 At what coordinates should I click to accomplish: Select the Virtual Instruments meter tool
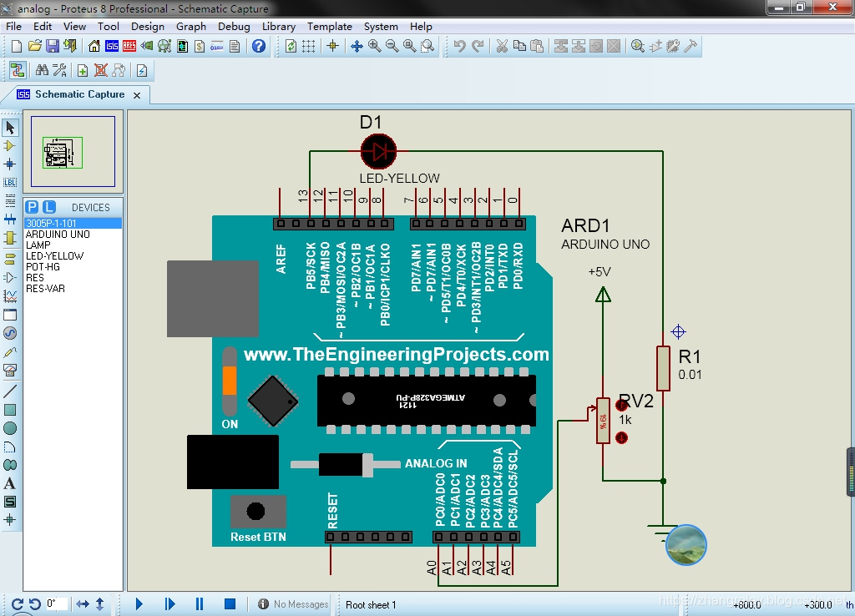pyautogui.click(x=10, y=371)
